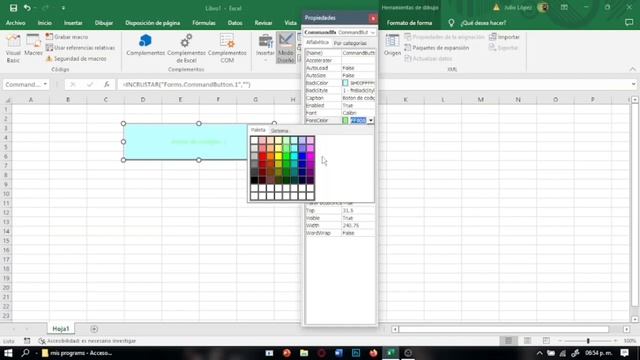Screen dimensions: 640x360
Task: Click the Save icon in quick access toolbar
Action: [13, 8]
